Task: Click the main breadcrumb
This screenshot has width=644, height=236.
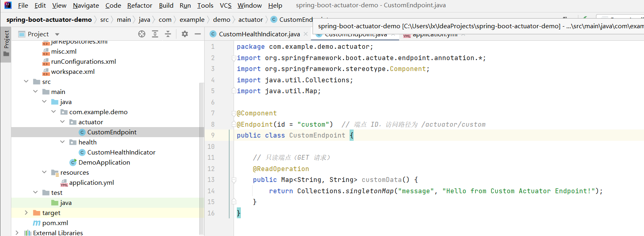Action: pyautogui.click(x=124, y=19)
